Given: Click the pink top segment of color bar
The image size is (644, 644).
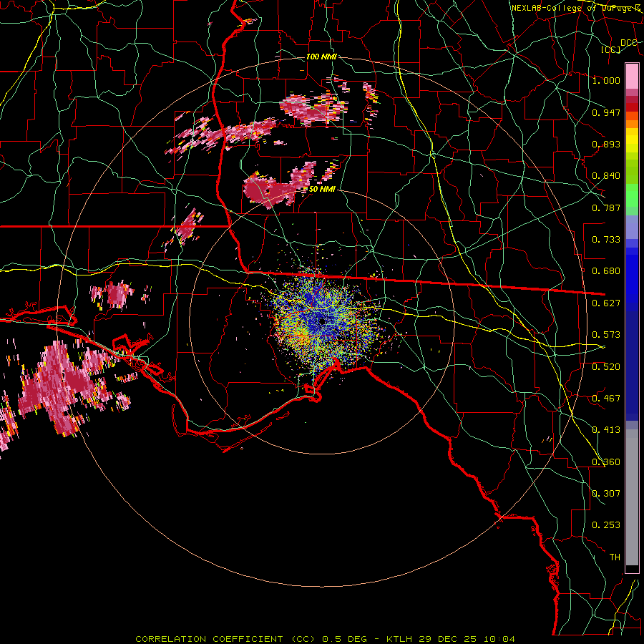Looking at the screenshot, I should click(x=632, y=76).
